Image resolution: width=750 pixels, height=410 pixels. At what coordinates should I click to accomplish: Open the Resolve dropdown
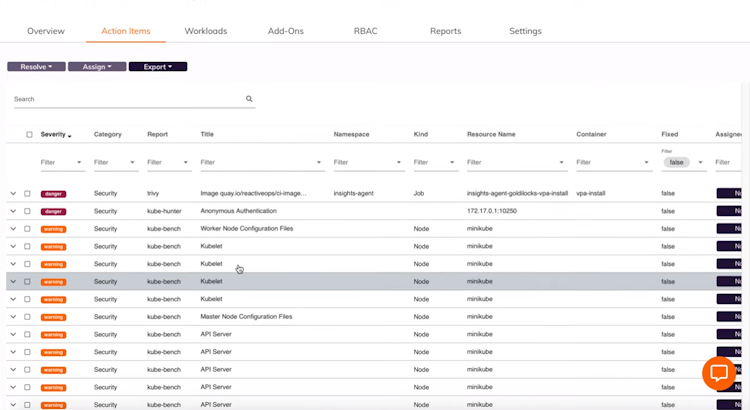pyautogui.click(x=36, y=67)
